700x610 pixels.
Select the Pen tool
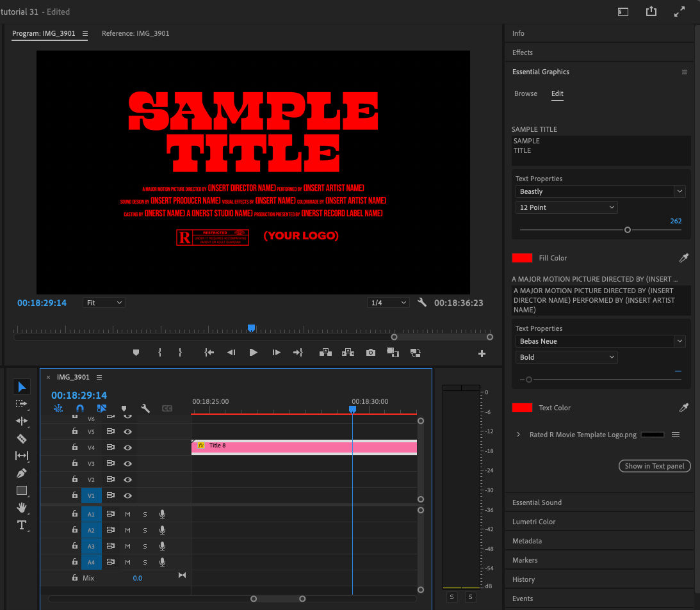(x=22, y=474)
